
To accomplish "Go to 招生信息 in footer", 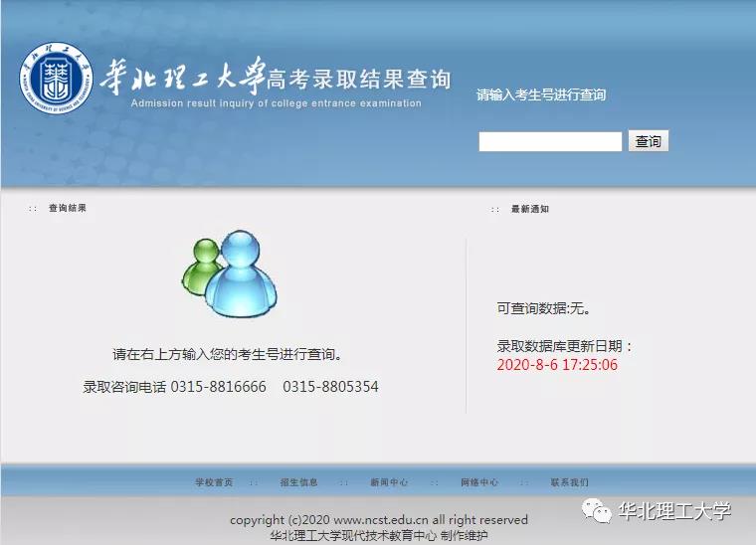I will [x=298, y=482].
